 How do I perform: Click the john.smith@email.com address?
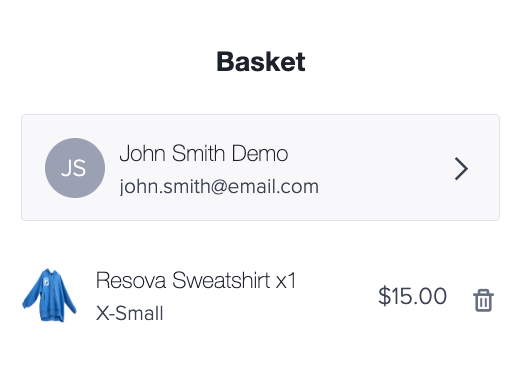point(219,187)
